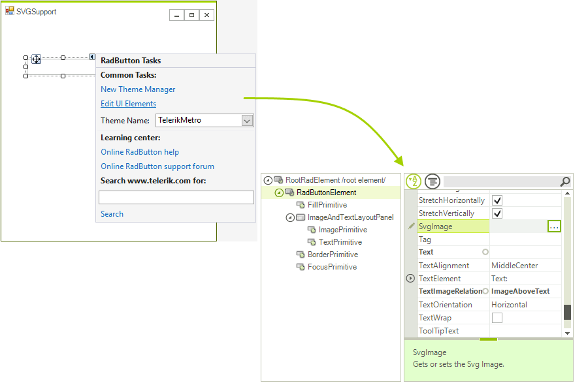Uncheck the StretchVertically checkbox
The image size is (588, 387).
(497, 213)
